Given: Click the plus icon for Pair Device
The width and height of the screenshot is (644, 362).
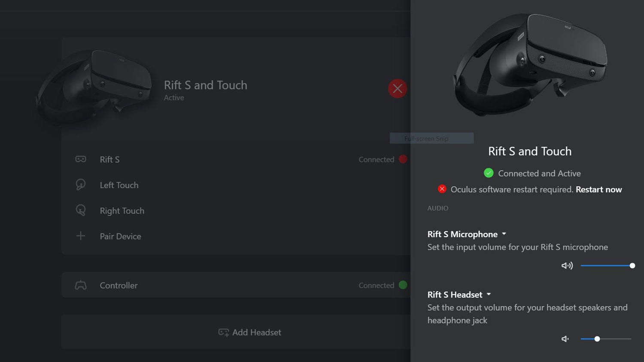Looking at the screenshot, I should (x=80, y=236).
